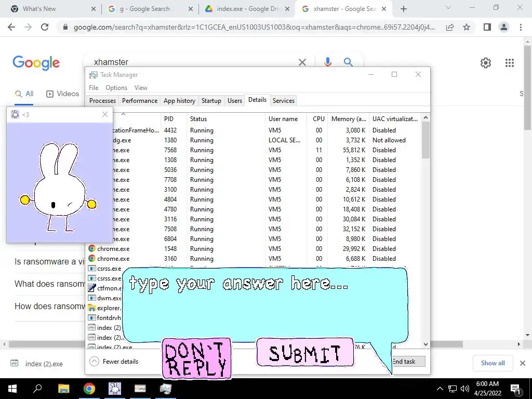This screenshot has height=399, width=532.
Task: Click the Chrome address bar URL
Action: 254,27
